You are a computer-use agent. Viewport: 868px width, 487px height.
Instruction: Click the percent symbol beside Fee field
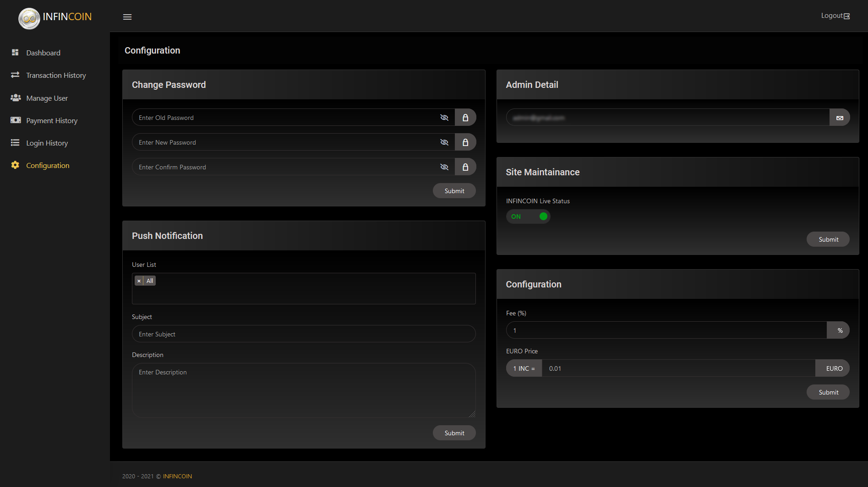click(839, 330)
